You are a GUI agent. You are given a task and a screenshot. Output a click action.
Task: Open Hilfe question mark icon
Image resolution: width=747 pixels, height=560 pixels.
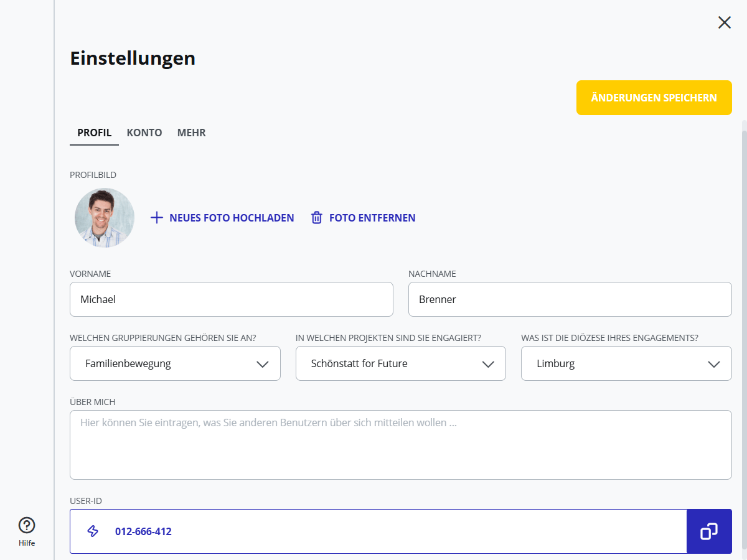click(27, 526)
